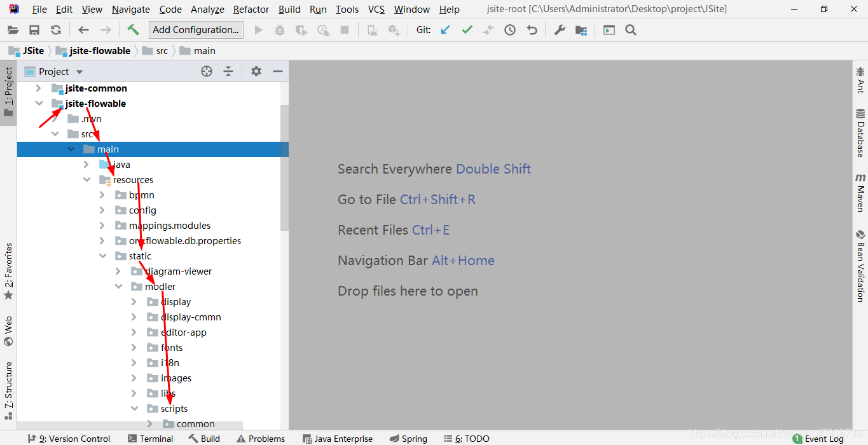Click Add Configuration button
868x445 pixels.
(196, 30)
